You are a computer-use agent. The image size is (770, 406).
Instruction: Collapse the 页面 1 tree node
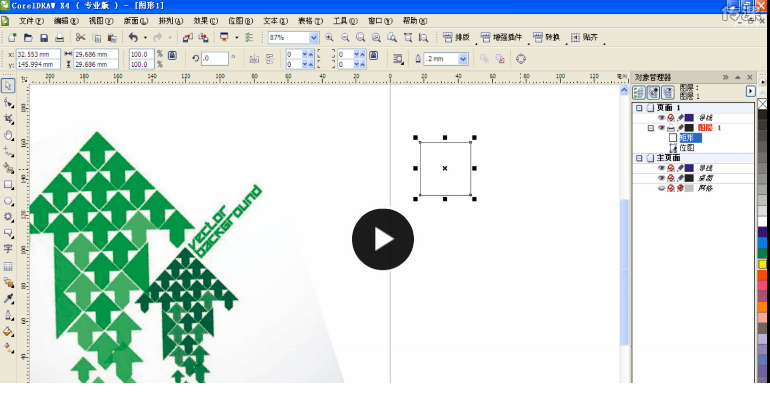(x=639, y=108)
